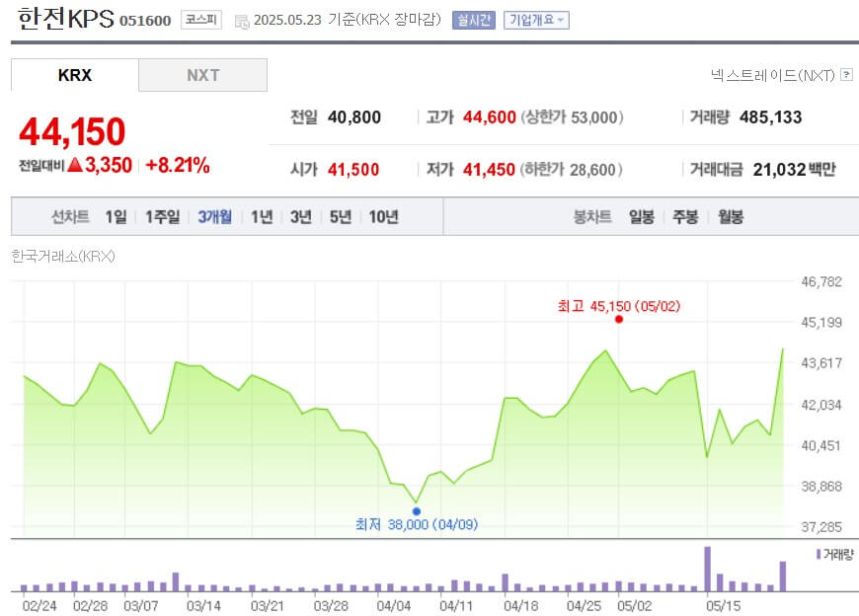Image resolution: width=859 pixels, height=616 pixels.
Task: Switch to the KRX tab
Action: coord(75,75)
